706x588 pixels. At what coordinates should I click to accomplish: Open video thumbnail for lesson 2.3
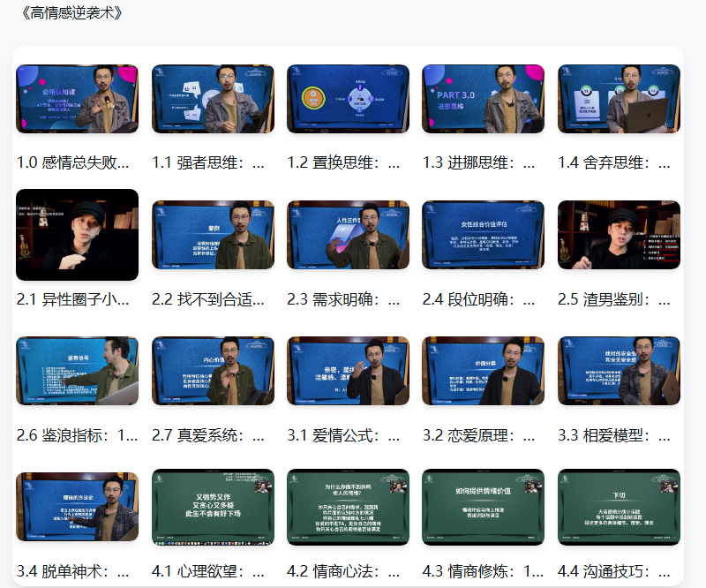(348, 235)
